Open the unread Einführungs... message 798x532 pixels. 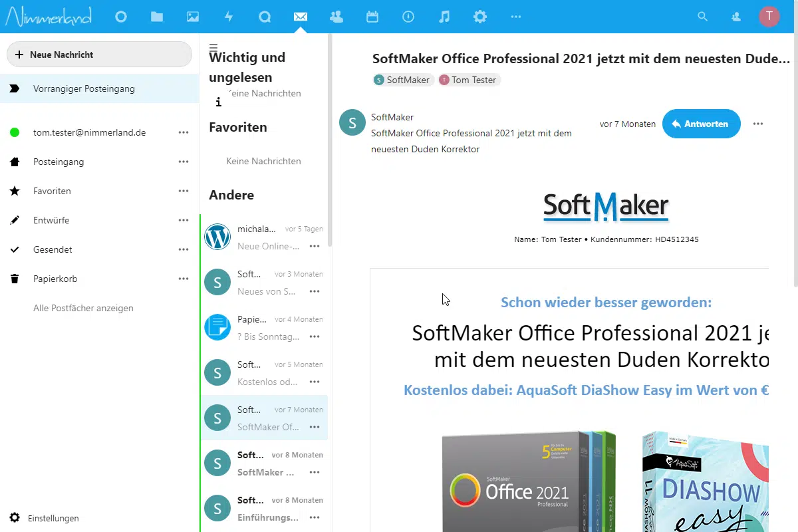264,508
